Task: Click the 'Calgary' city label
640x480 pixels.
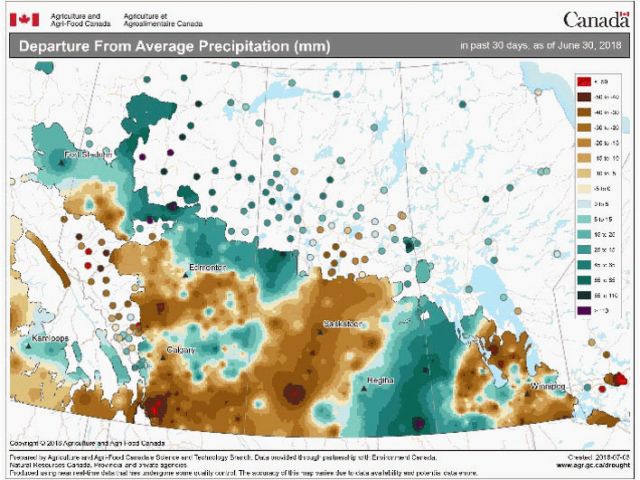Action: click(x=181, y=350)
